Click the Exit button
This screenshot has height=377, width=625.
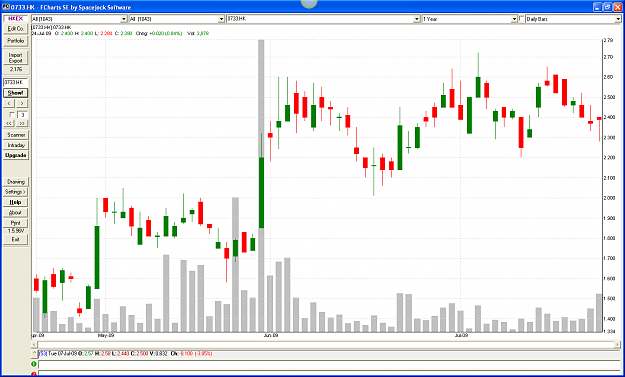tap(16, 240)
